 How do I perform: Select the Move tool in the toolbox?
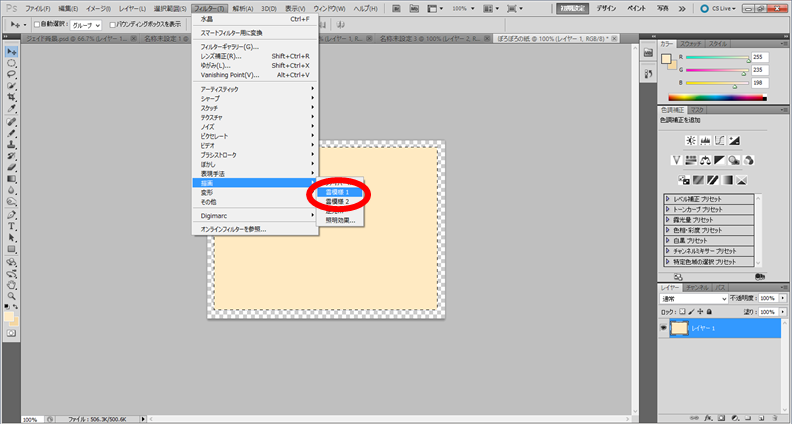click(x=11, y=50)
